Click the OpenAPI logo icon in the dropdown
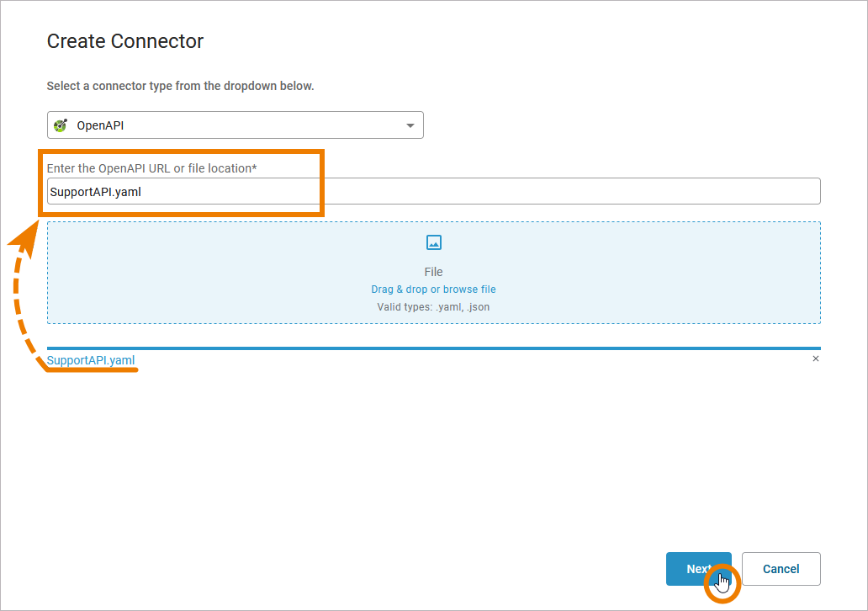 coord(61,125)
